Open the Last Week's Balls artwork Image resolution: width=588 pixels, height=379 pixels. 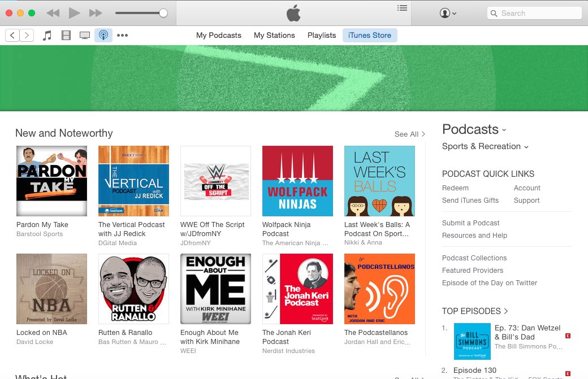tap(379, 181)
